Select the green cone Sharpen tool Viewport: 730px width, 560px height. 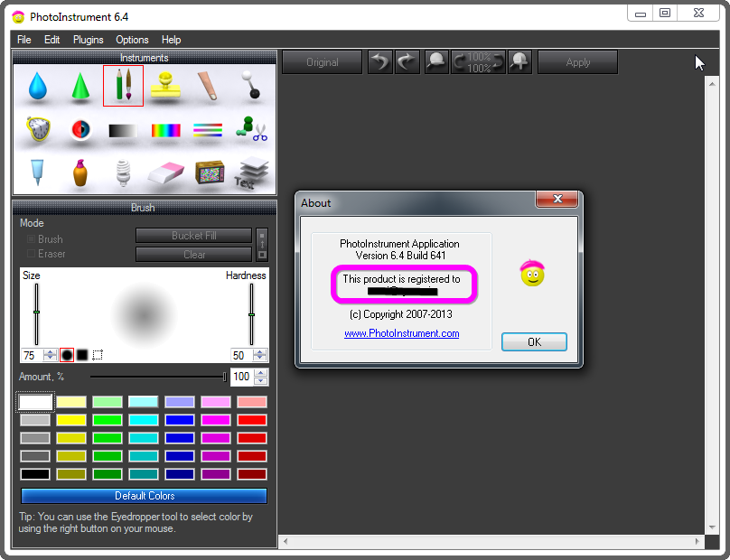tap(80, 86)
